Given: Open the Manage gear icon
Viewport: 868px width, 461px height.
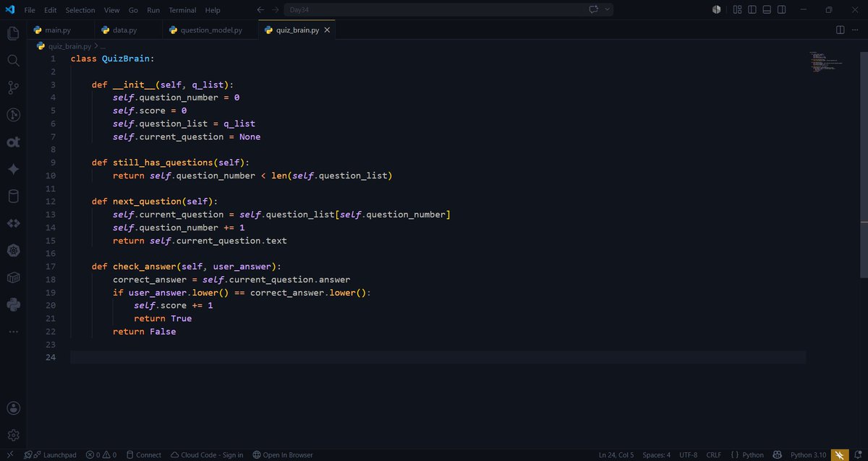Looking at the screenshot, I should pos(13,435).
